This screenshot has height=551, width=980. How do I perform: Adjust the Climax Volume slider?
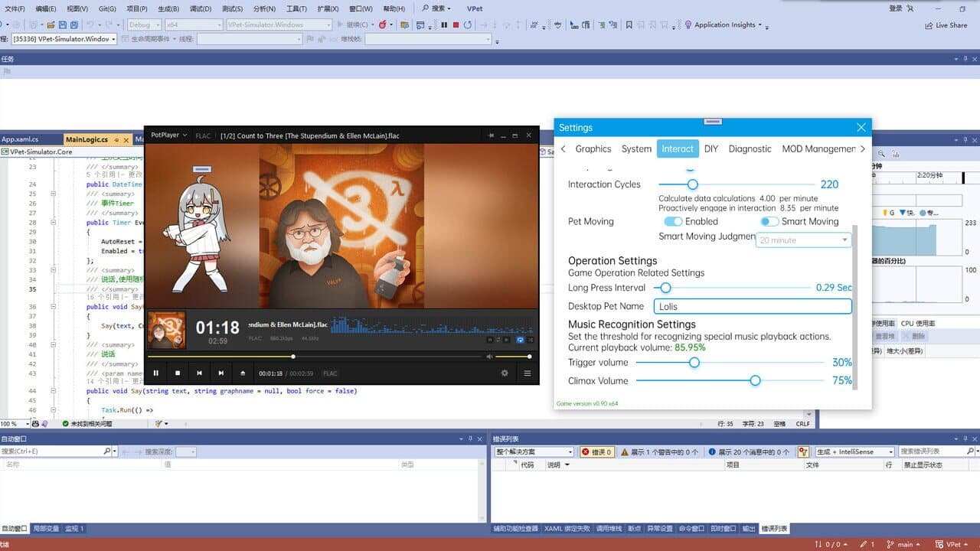730,380
